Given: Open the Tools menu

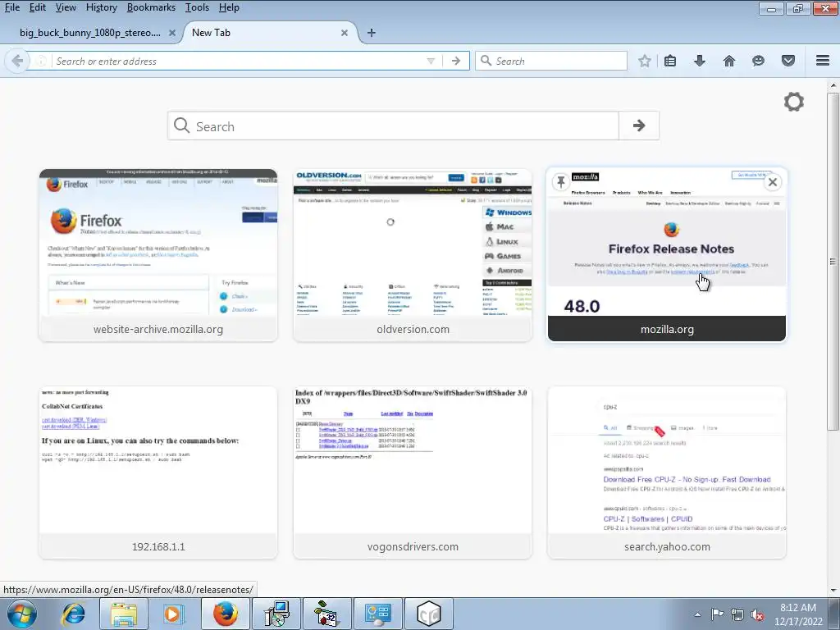Looking at the screenshot, I should (197, 7).
